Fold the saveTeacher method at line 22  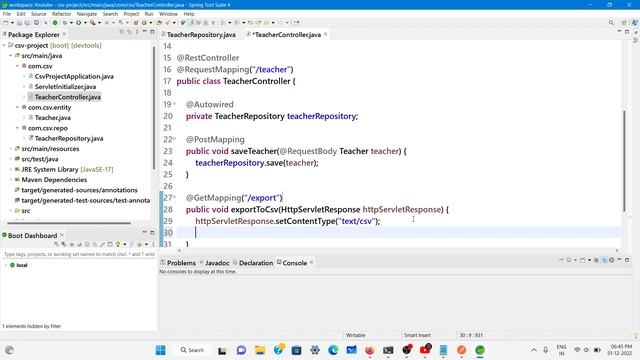tap(174, 139)
